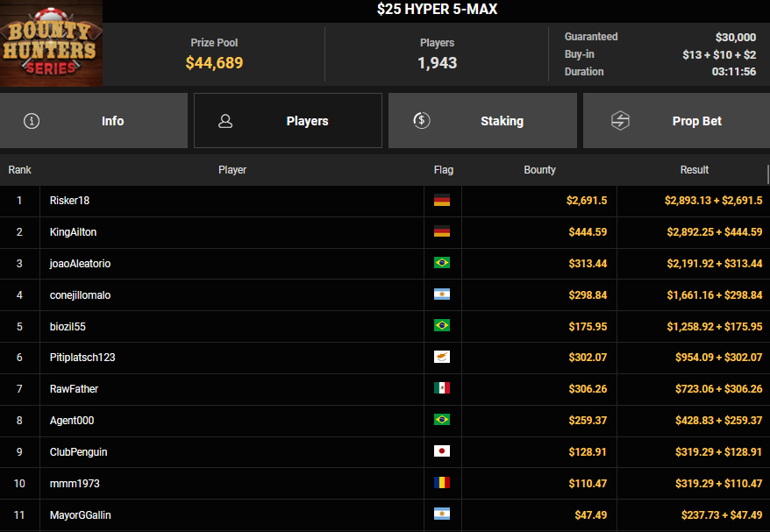
Task: Click the Players person icon
Action: pyautogui.click(x=225, y=121)
